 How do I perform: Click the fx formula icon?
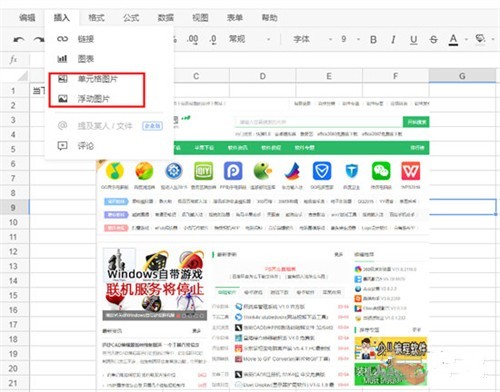(13, 60)
